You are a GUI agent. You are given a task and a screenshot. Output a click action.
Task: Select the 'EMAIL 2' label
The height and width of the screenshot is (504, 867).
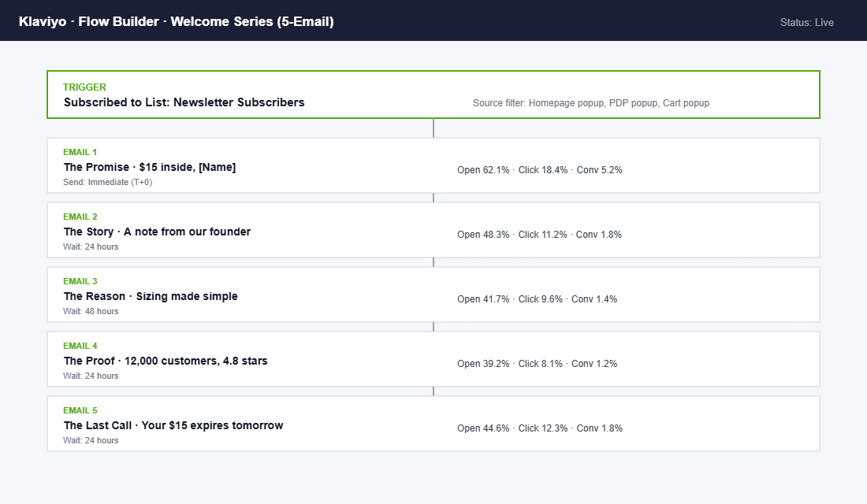80,217
